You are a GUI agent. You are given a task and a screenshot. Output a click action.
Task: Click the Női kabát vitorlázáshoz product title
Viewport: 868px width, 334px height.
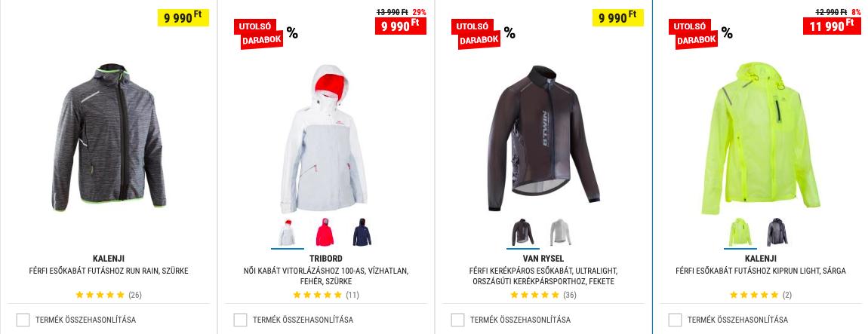[x=326, y=276]
